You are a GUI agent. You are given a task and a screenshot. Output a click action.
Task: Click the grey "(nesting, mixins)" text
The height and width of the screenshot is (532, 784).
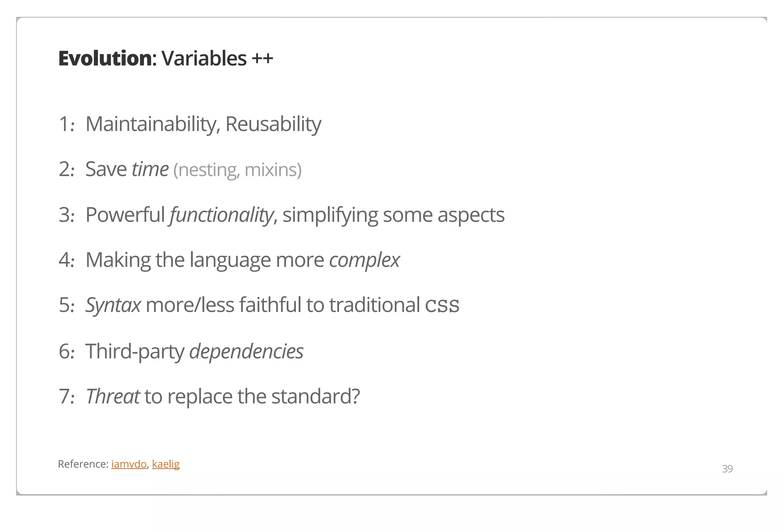tap(237, 170)
